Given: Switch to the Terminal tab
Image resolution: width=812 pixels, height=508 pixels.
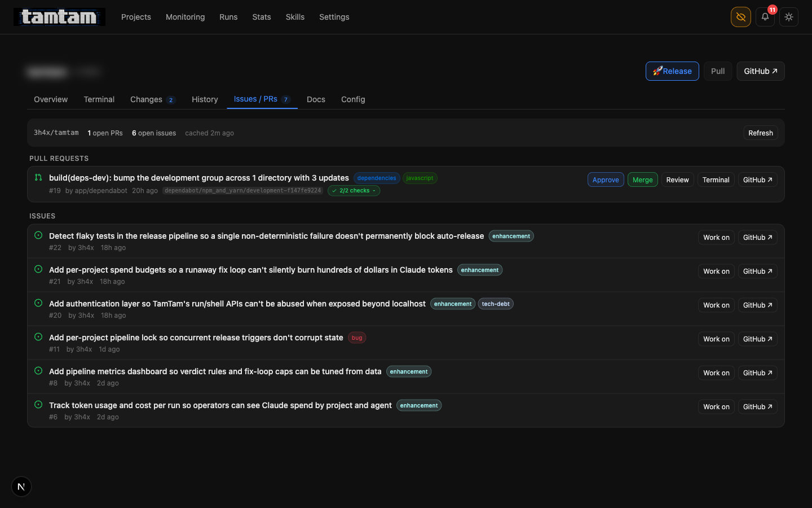Looking at the screenshot, I should [x=99, y=99].
